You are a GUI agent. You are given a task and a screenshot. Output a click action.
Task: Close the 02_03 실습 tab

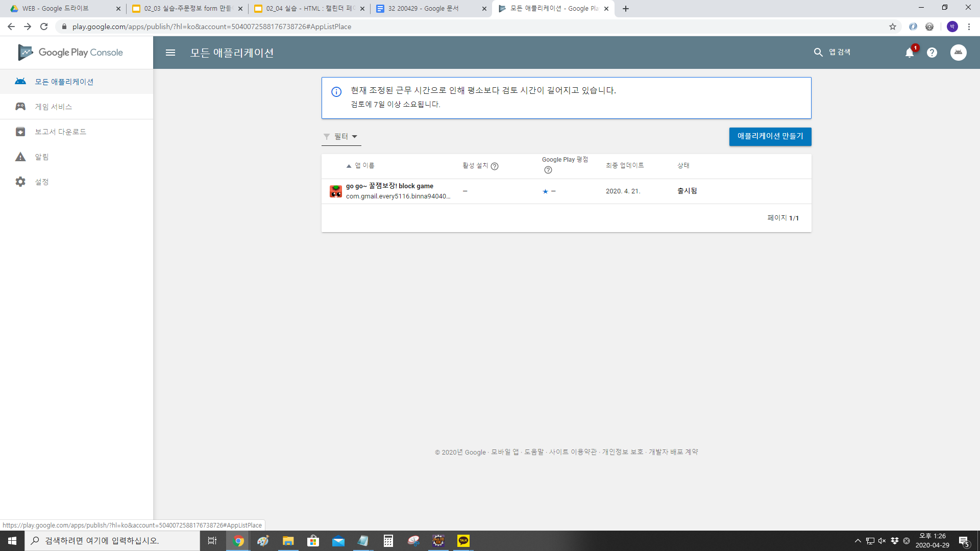(x=240, y=9)
